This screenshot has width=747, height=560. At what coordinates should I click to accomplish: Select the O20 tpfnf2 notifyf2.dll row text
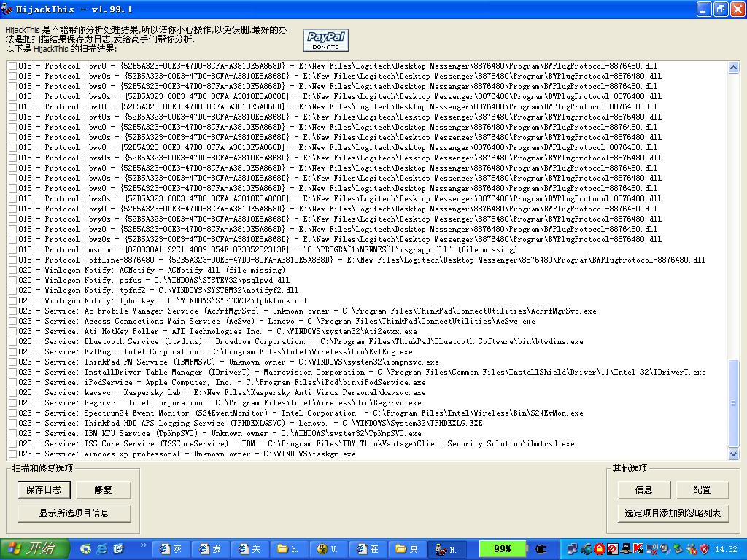click(158, 290)
